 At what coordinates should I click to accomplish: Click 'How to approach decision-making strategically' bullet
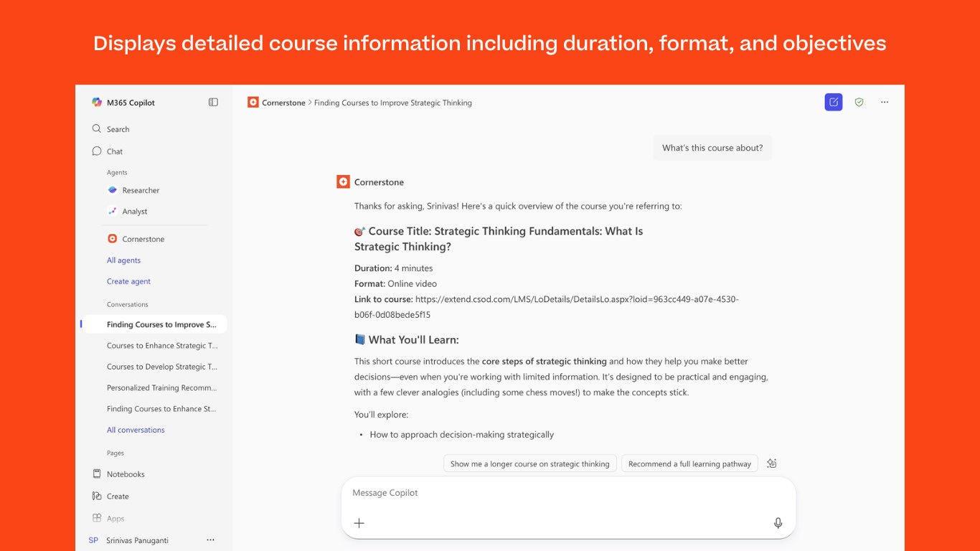462,435
